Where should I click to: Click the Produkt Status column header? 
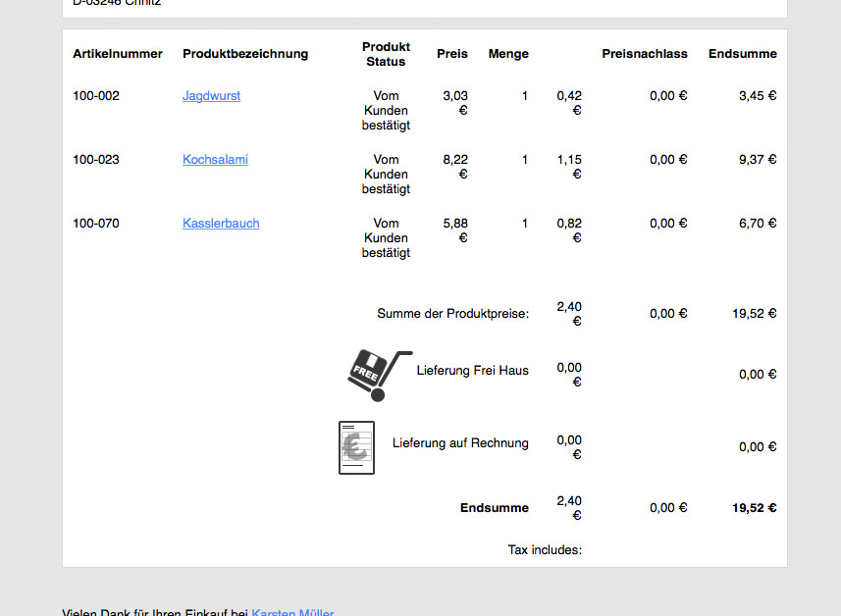[x=386, y=54]
